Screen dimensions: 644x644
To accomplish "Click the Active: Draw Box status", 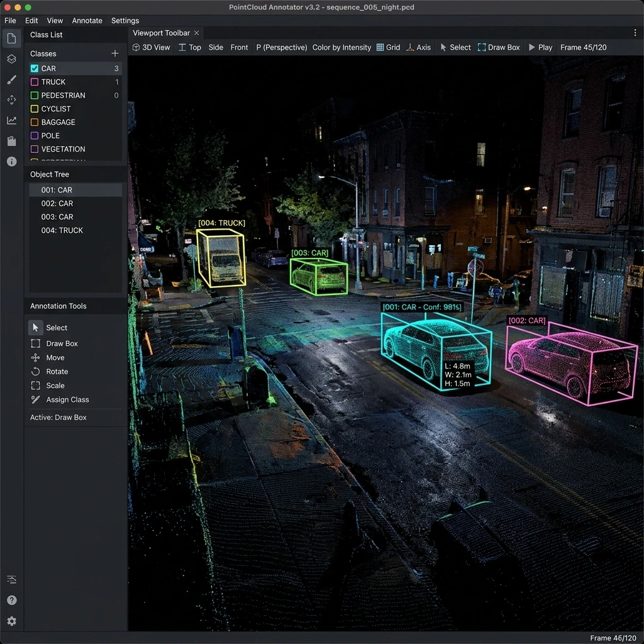I will pos(58,418).
